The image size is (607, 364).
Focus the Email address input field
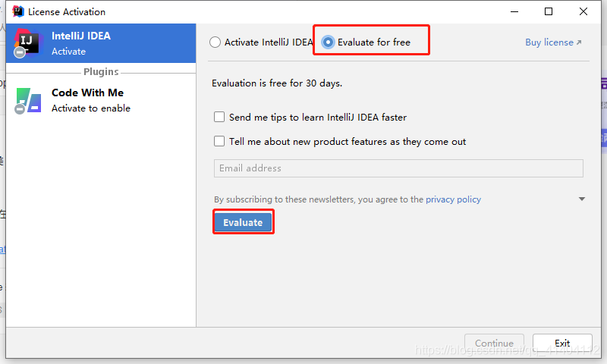[398, 168]
